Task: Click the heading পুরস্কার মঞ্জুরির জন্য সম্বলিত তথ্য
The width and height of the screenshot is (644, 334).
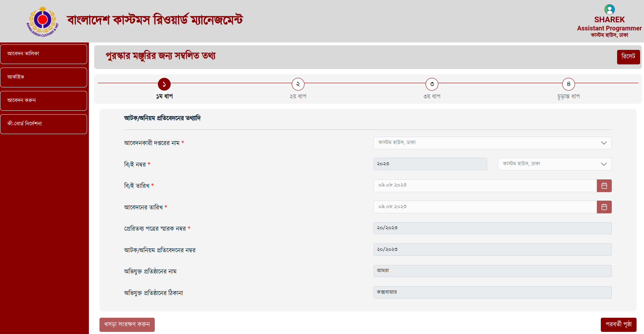Action: click(x=161, y=56)
